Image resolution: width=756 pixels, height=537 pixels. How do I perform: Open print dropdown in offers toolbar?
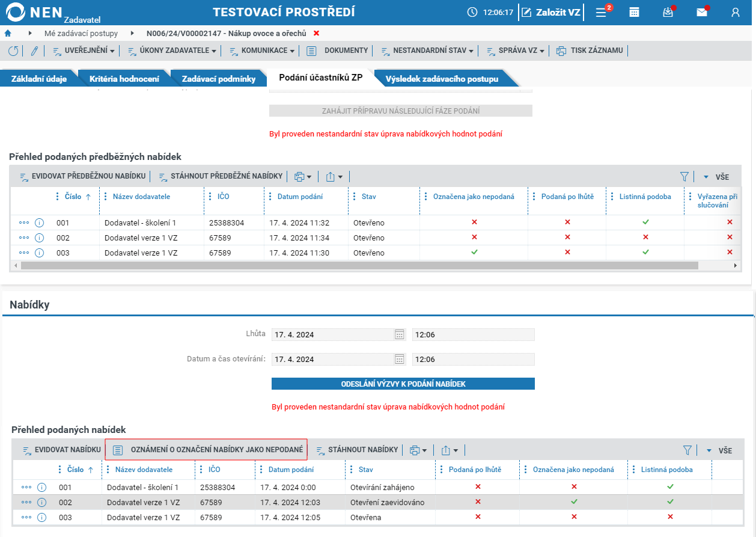click(418, 450)
